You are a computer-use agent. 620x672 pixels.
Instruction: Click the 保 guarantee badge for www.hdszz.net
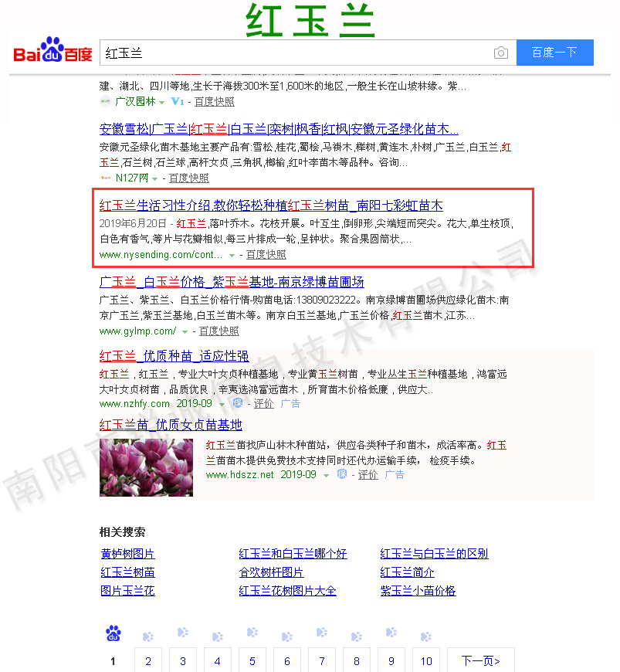click(342, 474)
